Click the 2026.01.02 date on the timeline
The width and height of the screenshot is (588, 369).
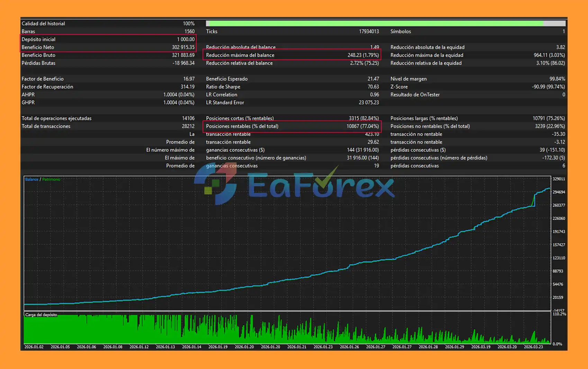tap(34, 346)
